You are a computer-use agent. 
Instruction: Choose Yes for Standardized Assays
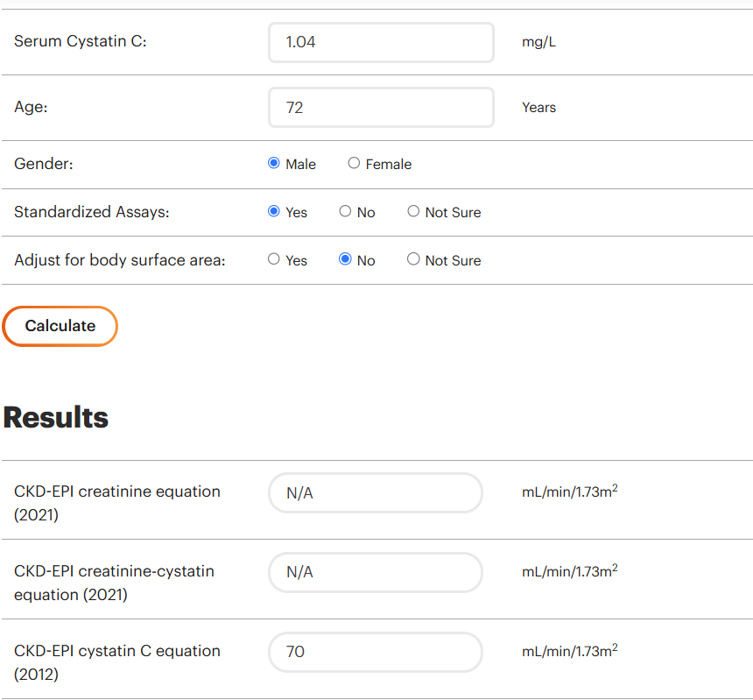coord(274,211)
